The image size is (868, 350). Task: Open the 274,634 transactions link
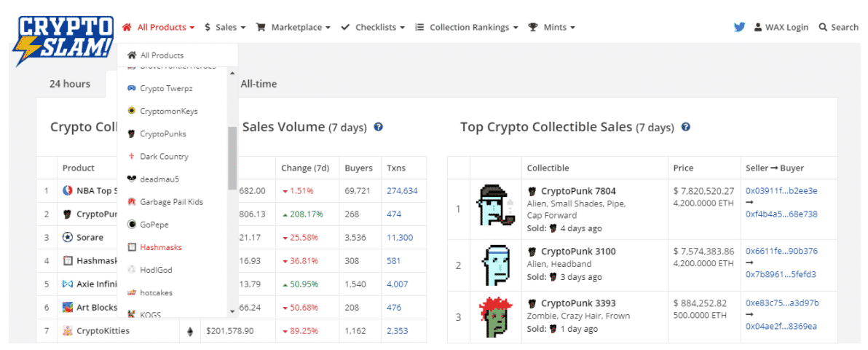(x=403, y=191)
